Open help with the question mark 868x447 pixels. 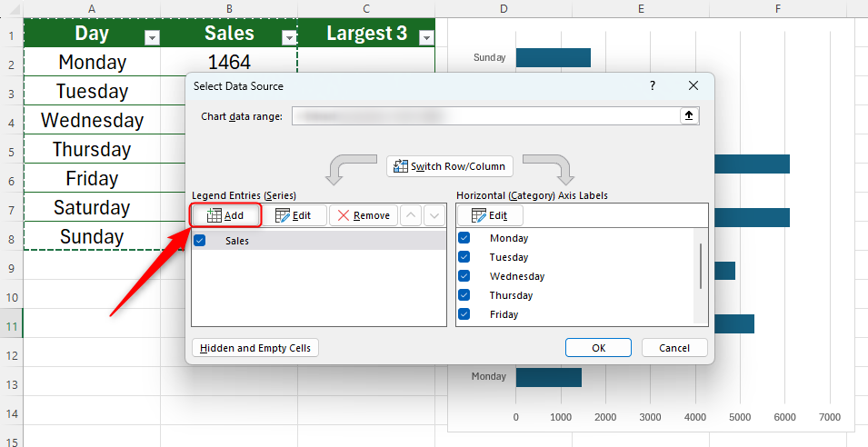coord(653,85)
